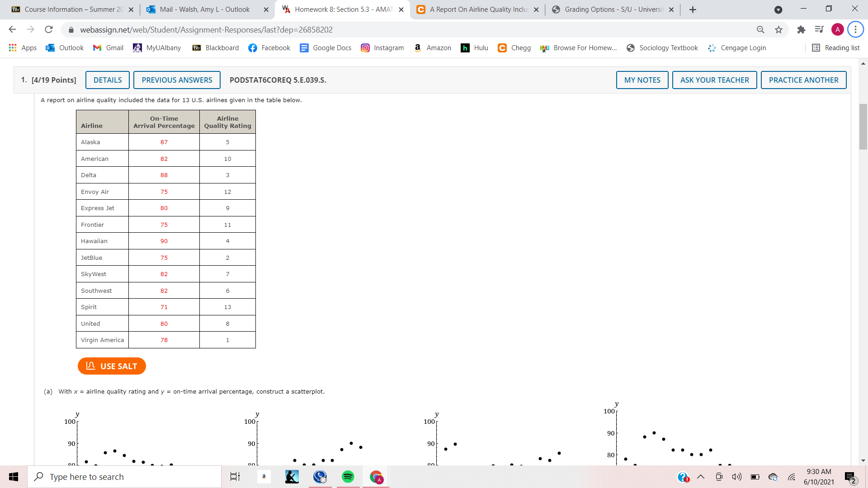Switch to Grading Options S/U tab

[x=613, y=9]
